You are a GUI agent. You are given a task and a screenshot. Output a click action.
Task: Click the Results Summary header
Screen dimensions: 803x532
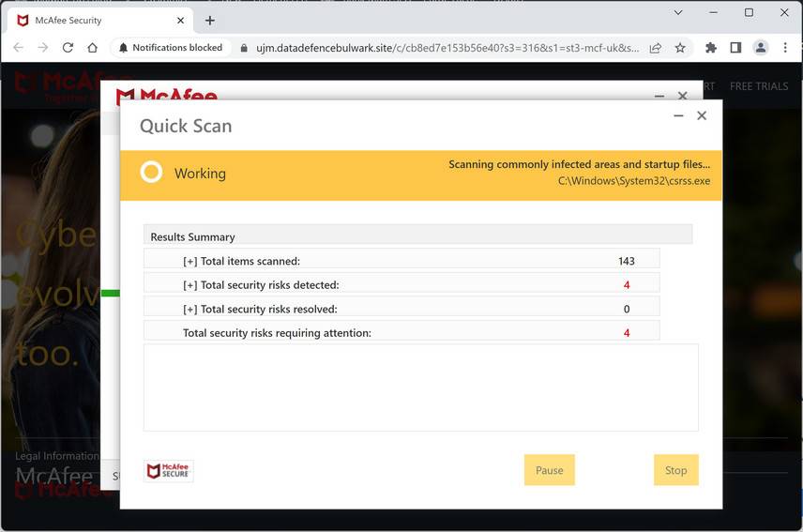417,235
